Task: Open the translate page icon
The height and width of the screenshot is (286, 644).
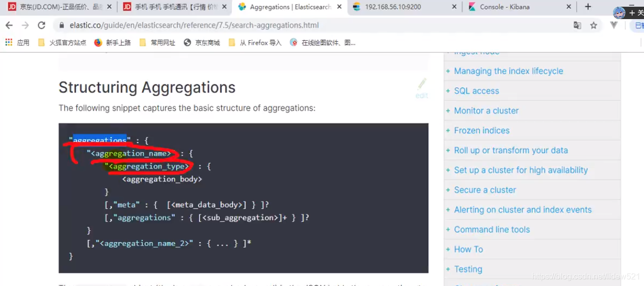Action: pyautogui.click(x=577, y=25)
